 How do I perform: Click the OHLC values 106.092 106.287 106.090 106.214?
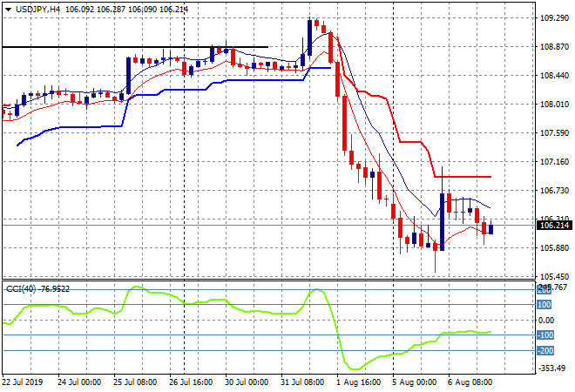click(127, 10)
